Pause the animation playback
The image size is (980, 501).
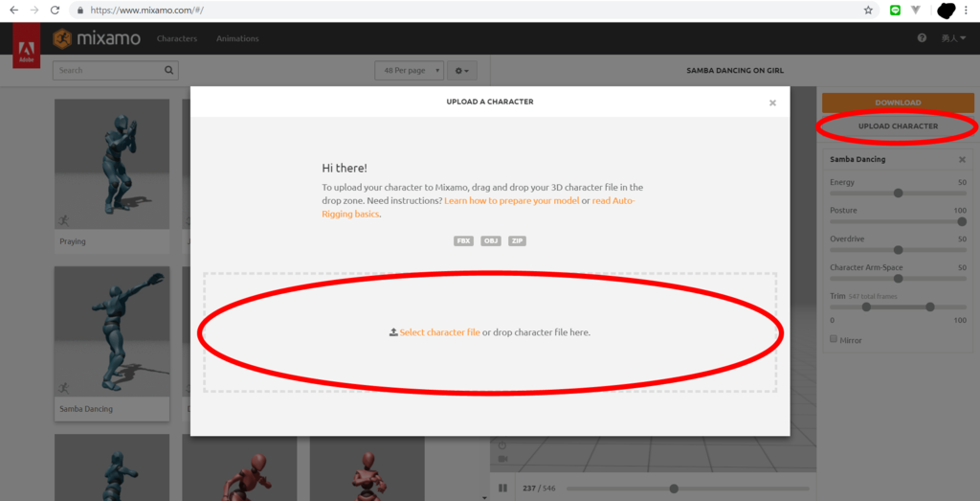tap(502, 488)
